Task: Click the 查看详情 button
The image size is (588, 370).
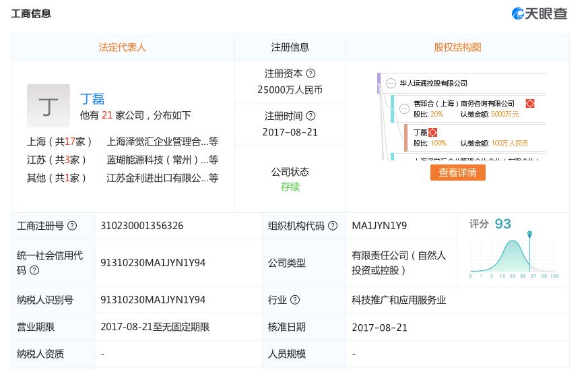Action: (x=457, y=173)
